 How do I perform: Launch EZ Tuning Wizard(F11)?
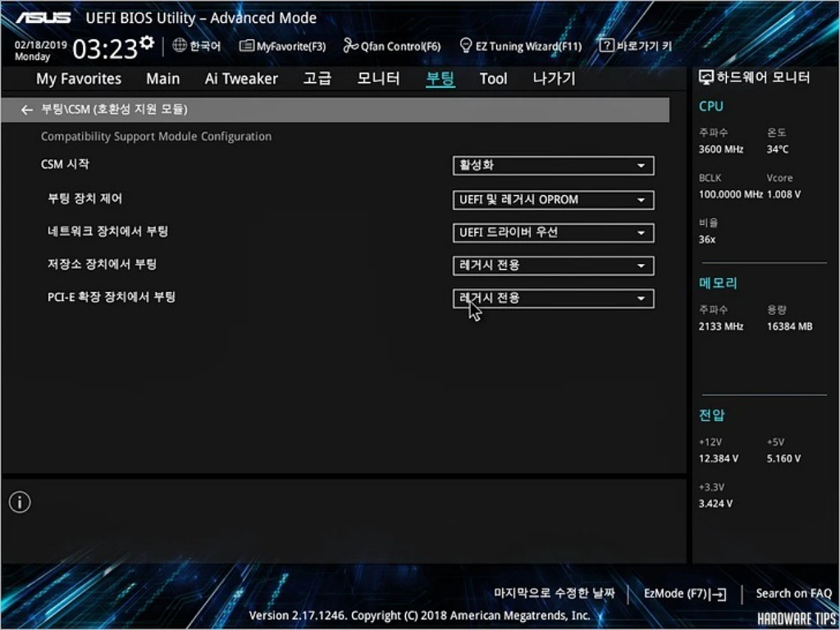[x=521, y=46]
